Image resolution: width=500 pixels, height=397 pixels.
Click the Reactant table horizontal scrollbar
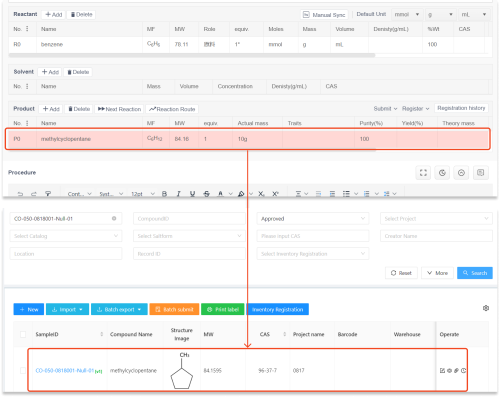[192, 55]
